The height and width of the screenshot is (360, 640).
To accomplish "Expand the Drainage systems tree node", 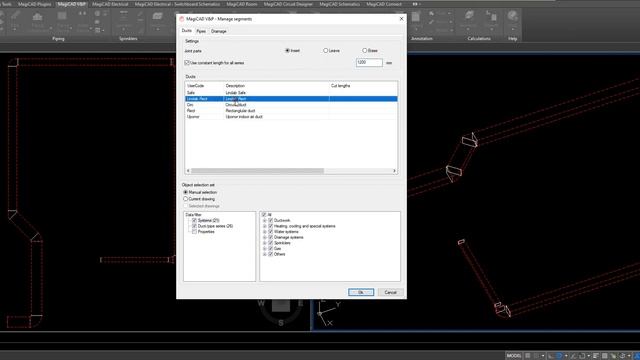I will (x=264, y=237).
